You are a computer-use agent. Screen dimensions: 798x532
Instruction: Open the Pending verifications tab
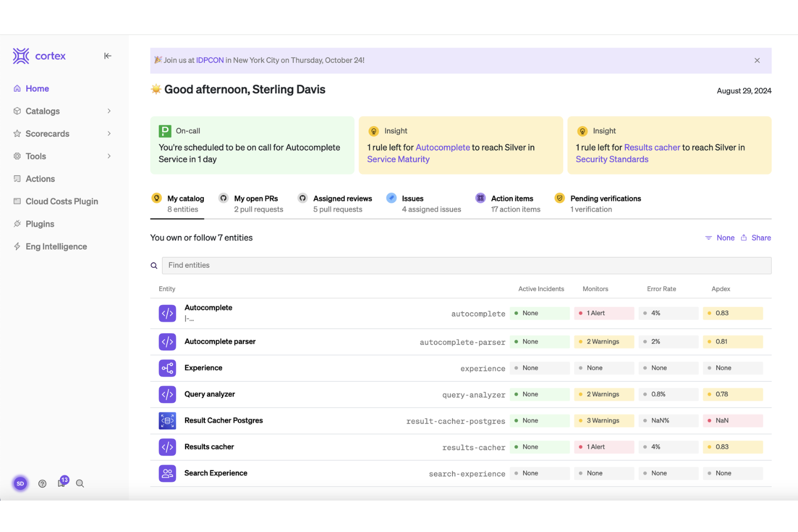598,204
